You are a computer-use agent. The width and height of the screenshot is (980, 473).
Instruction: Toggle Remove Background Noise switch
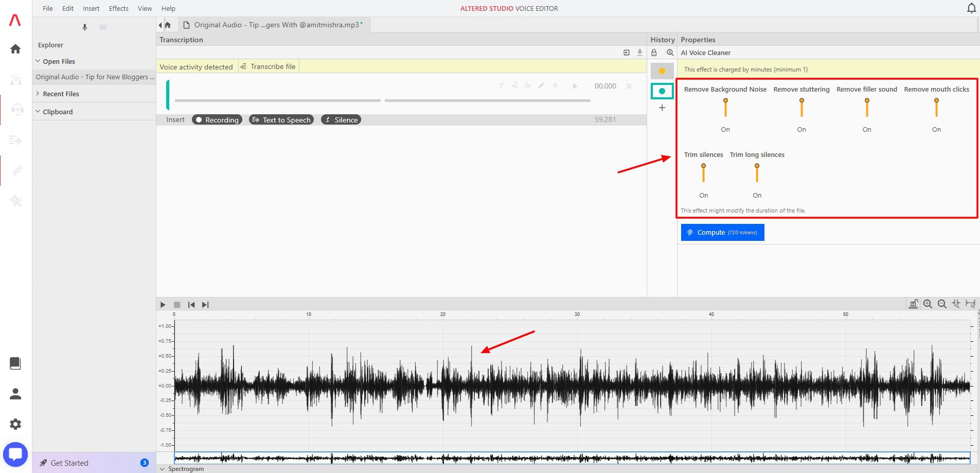pos(725,108)
